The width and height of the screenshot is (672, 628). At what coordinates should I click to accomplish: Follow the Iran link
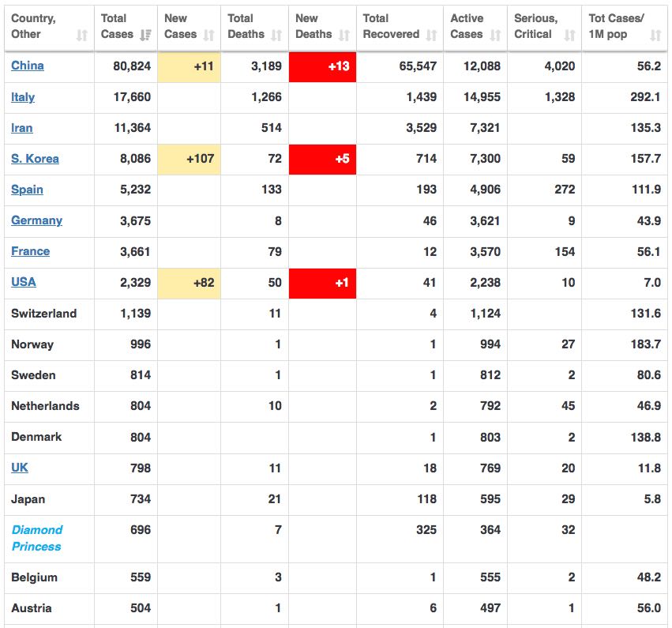click(x=22, y=128)
